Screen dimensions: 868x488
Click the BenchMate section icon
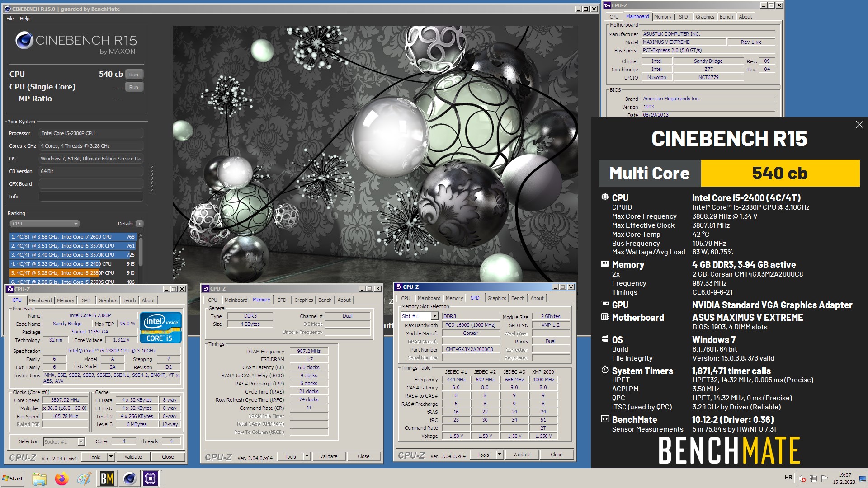(605, 419)
